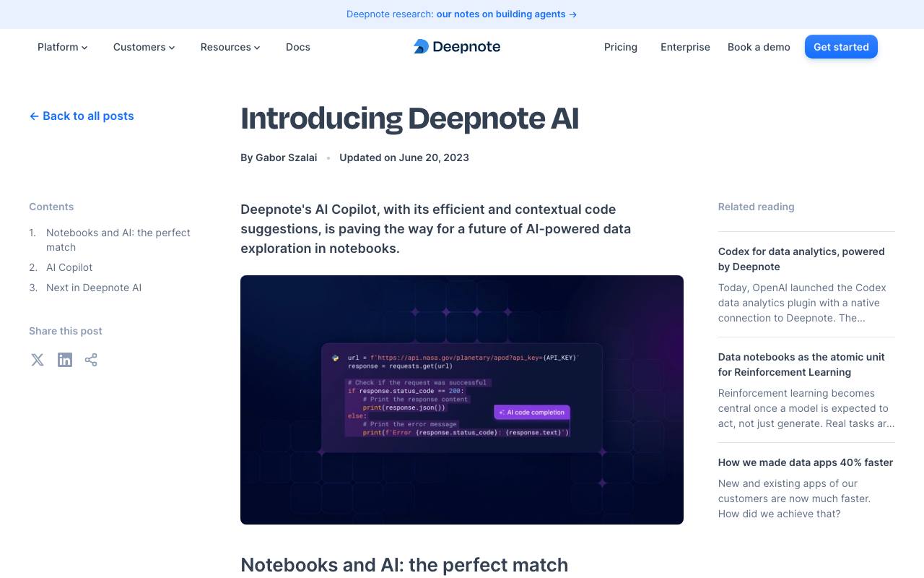Select Book a demo link
The image size is (924, 578).
coord(759,47)
